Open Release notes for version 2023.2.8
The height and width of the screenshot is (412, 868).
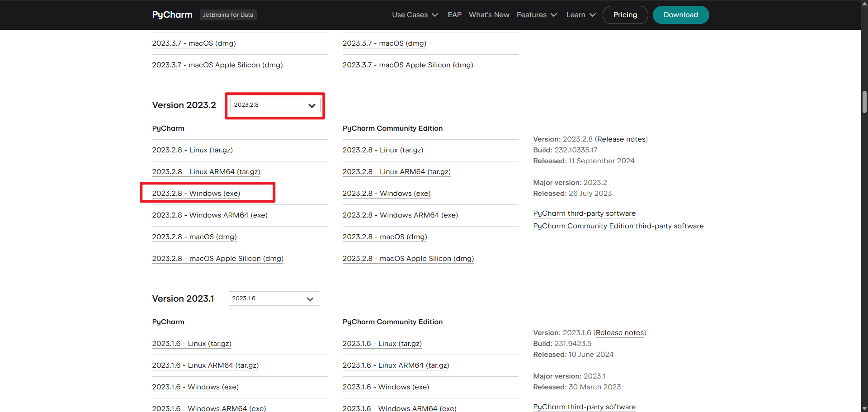621,139
